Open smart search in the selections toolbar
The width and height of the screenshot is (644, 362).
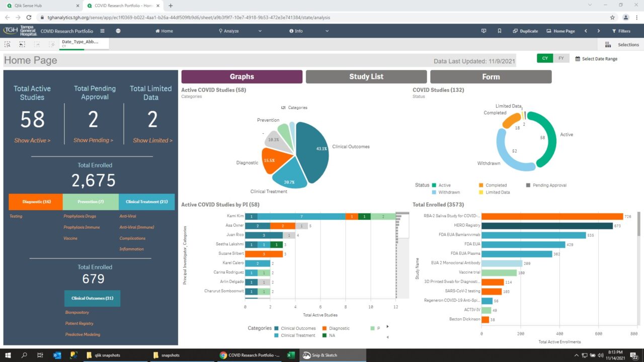(8, 44)
